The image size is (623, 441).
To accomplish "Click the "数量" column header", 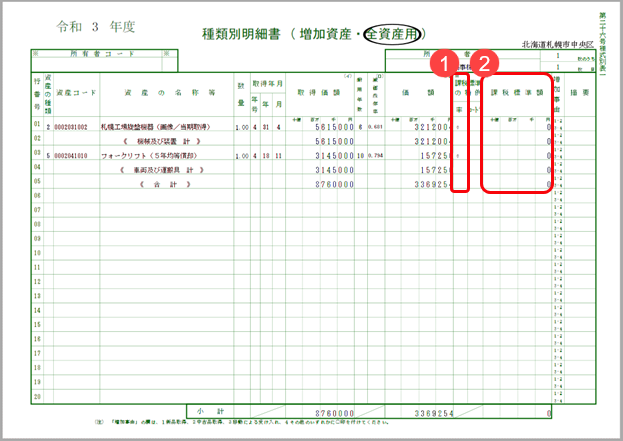I will coord(241,95).
